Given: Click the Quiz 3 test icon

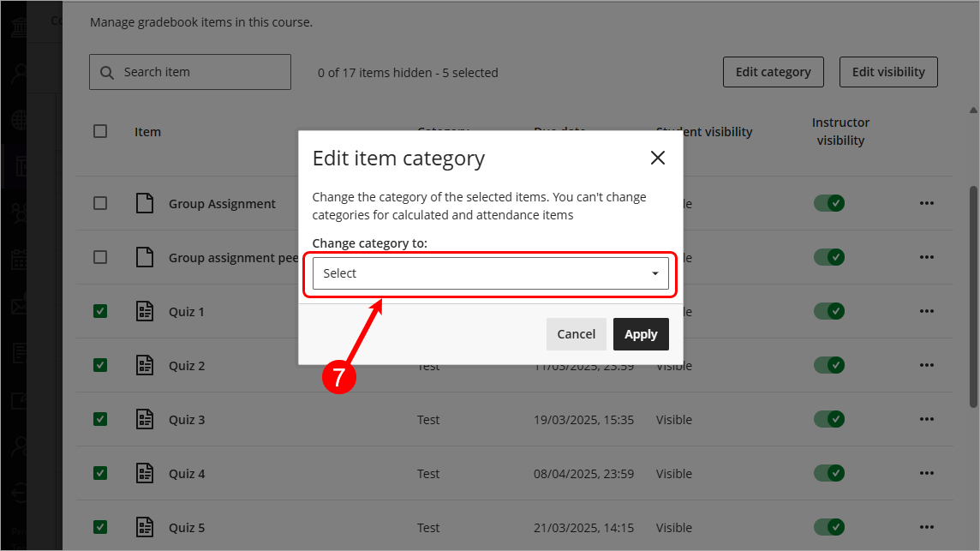Looking at the screenshot, I should pos(145,419).
